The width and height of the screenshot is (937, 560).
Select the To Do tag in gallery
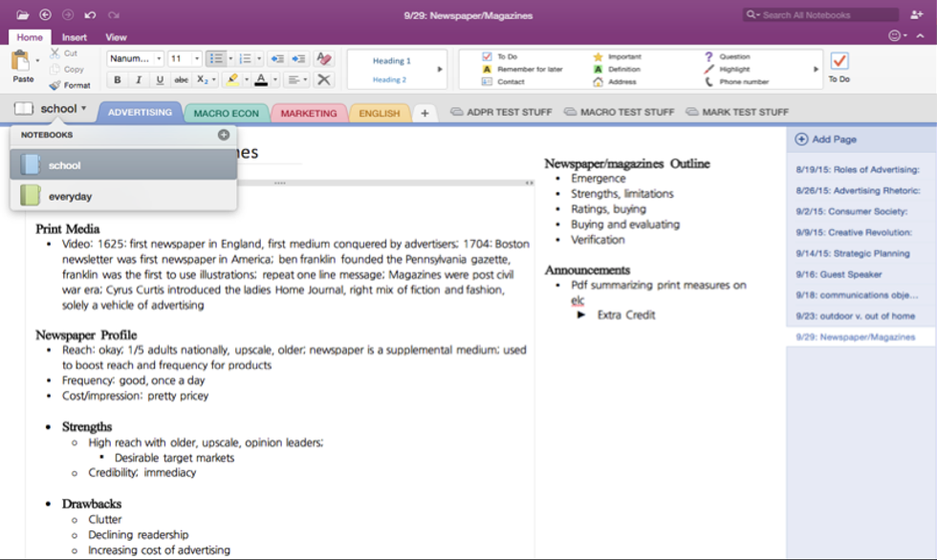click(x=506, y=56)
